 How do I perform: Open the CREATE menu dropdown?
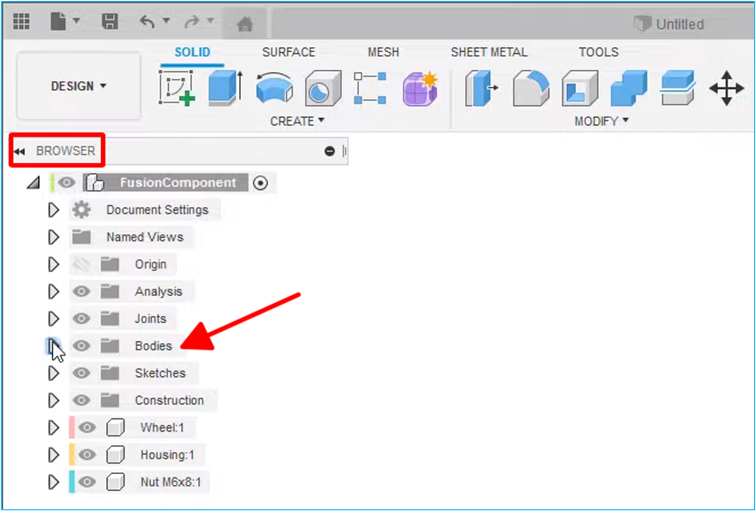coord(297,121)
